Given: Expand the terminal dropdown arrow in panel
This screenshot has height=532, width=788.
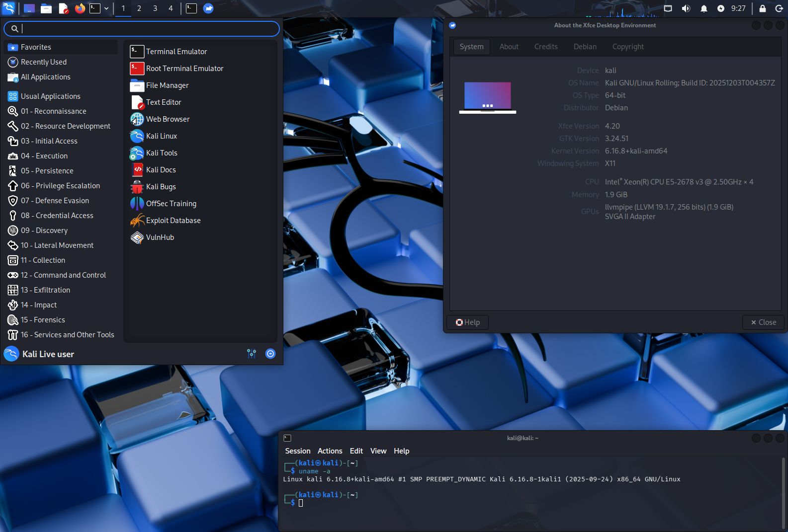Looking at the screenshot, I should coord(106,8).
